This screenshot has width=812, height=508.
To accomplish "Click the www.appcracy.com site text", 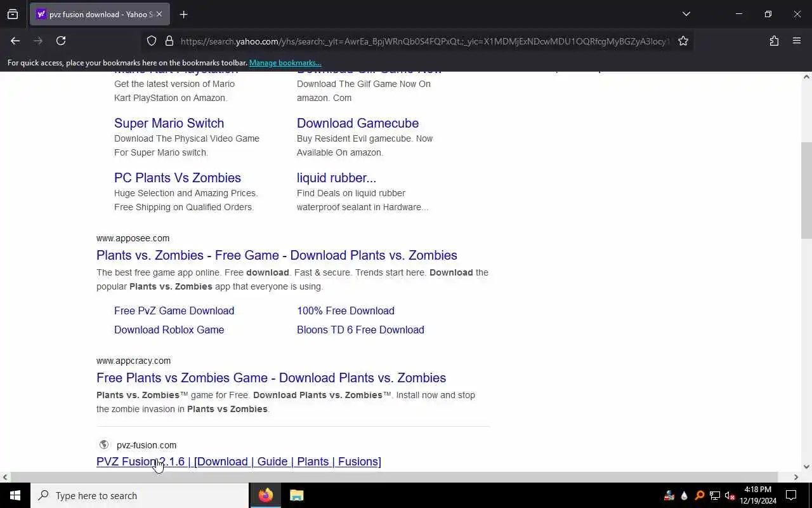I will (133, 361).
